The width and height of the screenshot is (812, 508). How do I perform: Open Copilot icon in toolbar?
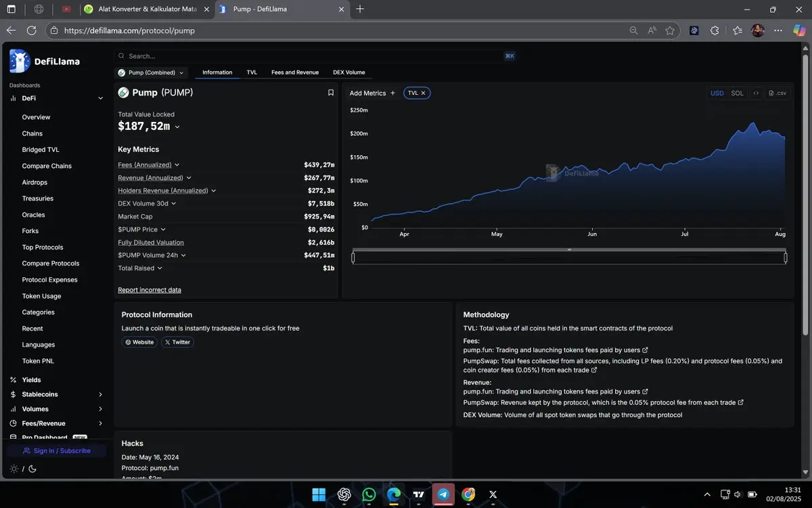click(x=800, y=30)
